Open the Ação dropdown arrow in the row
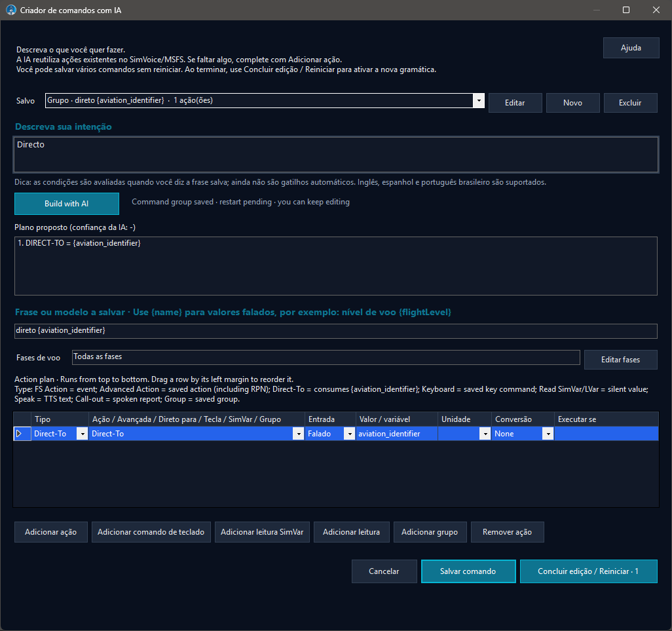672x631 pixels. point(298,434)
